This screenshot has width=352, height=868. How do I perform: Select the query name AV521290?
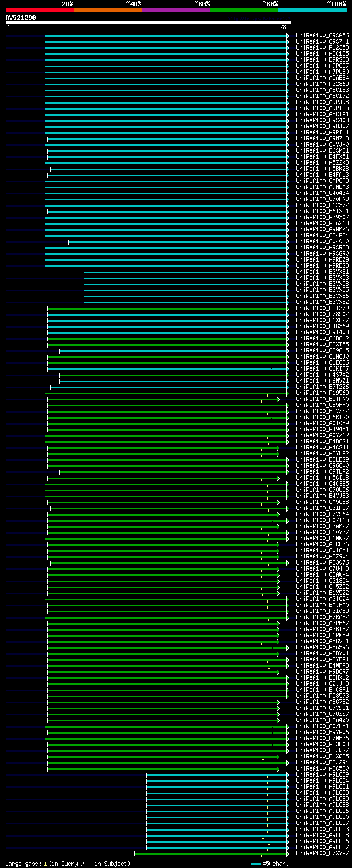point(21,18)
